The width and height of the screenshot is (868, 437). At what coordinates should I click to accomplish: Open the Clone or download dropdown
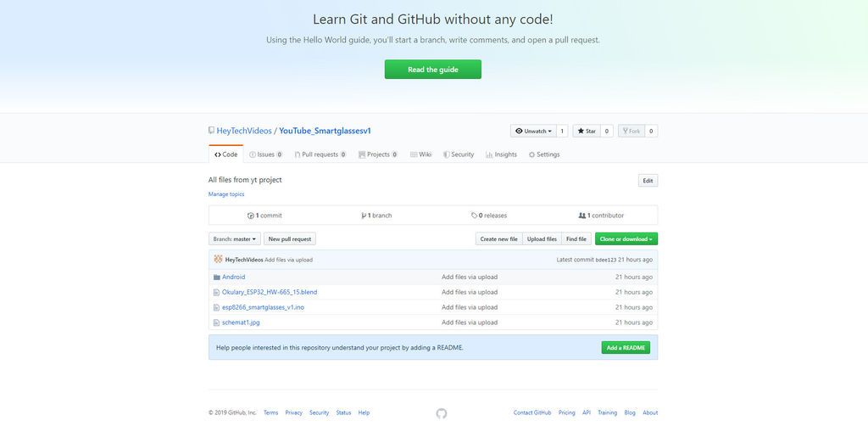click(x=626, y=239)
